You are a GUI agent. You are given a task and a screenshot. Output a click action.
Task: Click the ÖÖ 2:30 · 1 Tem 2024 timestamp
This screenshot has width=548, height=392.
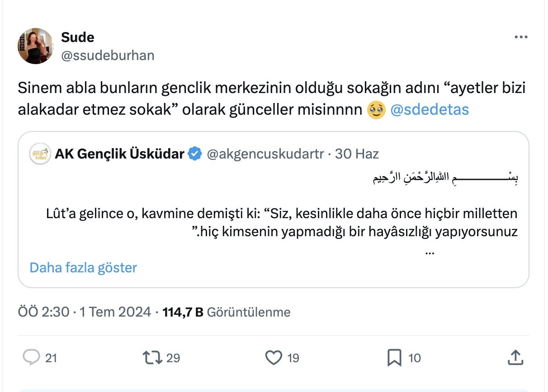point(84,312)
